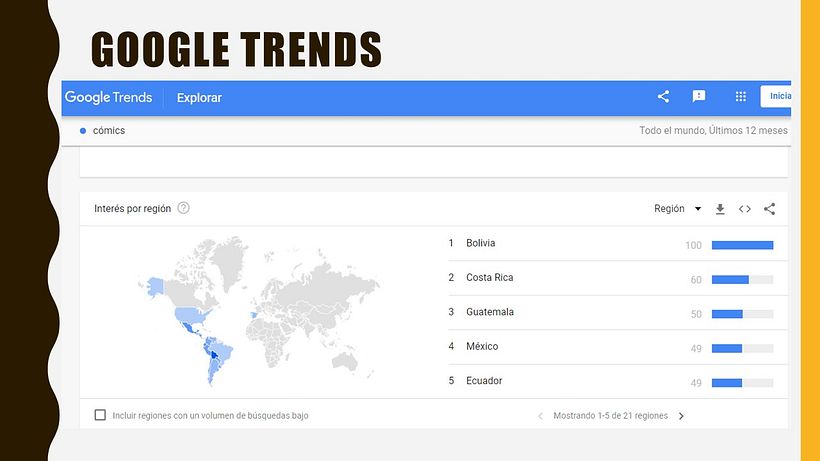This screenshot has height=461, width=820.
Task: Click the share icon in the blue header
Action: point(663,97)
